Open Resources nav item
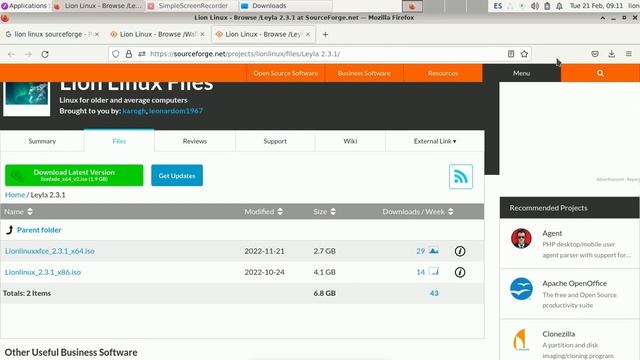This screenshot has width=640, height=360. pos(443,73)
